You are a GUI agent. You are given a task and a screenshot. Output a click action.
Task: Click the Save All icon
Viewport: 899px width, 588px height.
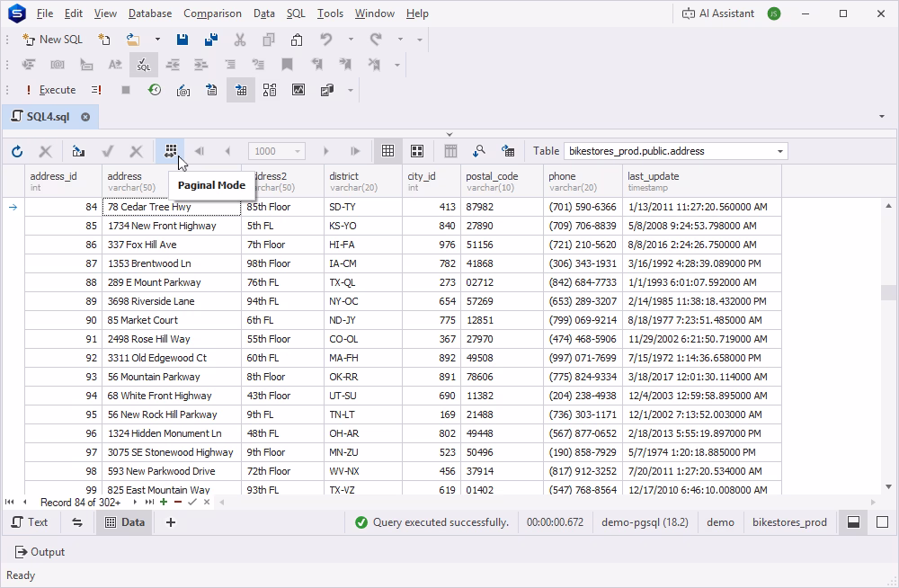click(211, 39)
